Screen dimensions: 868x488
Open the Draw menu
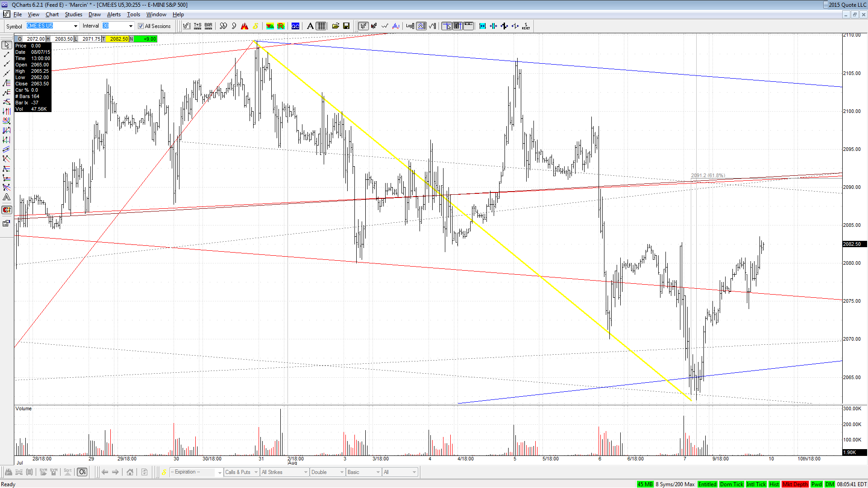[x=94, y=14]
